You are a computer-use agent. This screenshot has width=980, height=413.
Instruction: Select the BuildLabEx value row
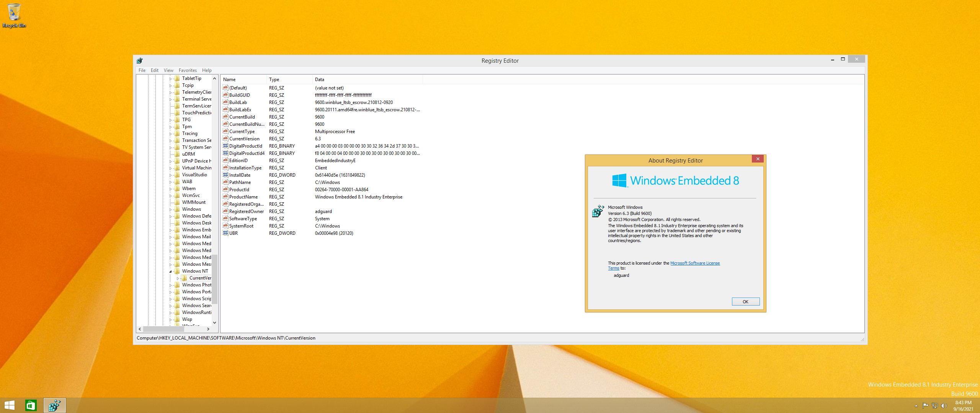tap(322, 110)
